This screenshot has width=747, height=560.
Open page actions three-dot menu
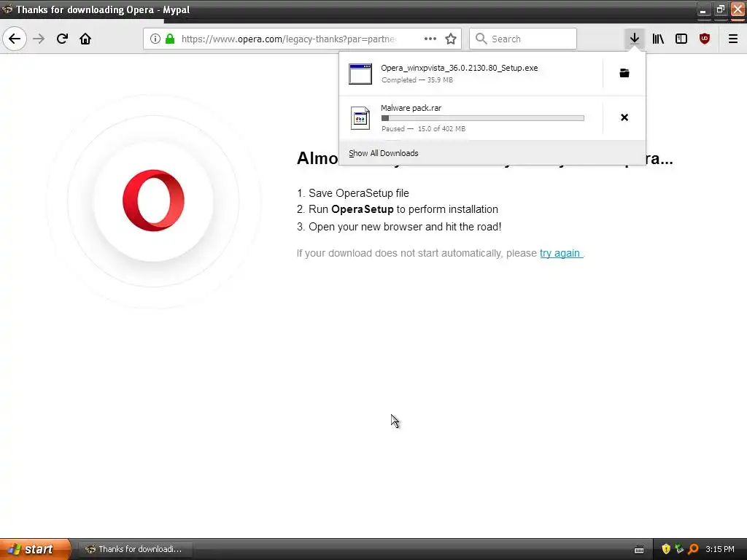430,39
